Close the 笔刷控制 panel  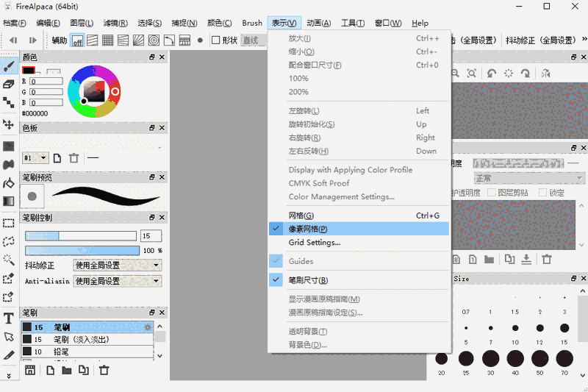tap(162, 218)
